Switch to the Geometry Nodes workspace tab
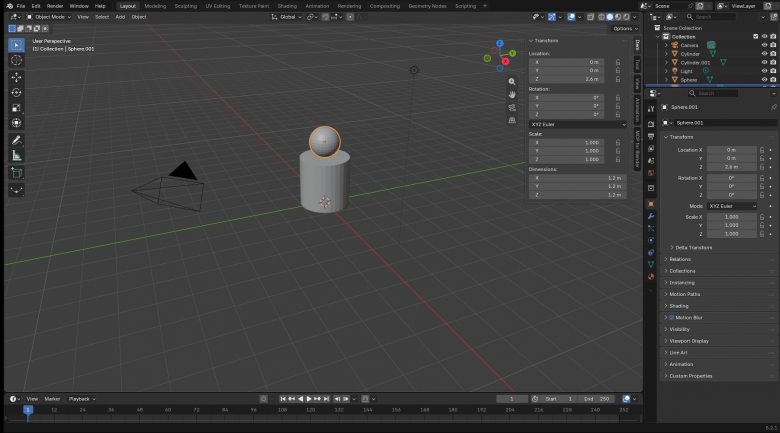The height and width of the screenshot is (433, 780). (427, 6)
